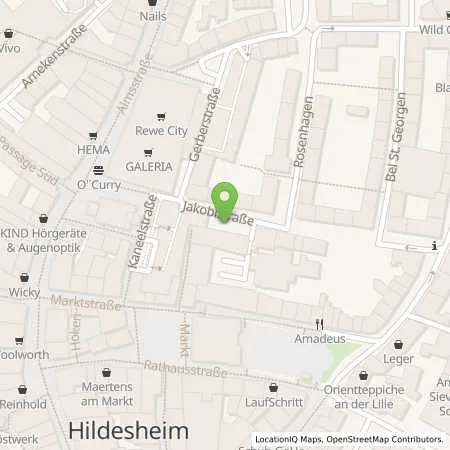Click the Hildesheim city name label
Screen dimensions: 450x450
[x=129, y=431]
